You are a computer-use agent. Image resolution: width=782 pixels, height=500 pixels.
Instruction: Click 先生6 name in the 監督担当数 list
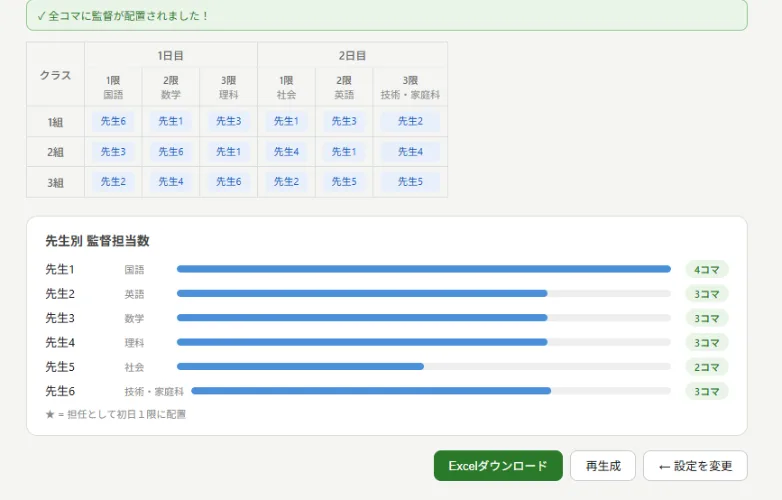coord(60,391)
